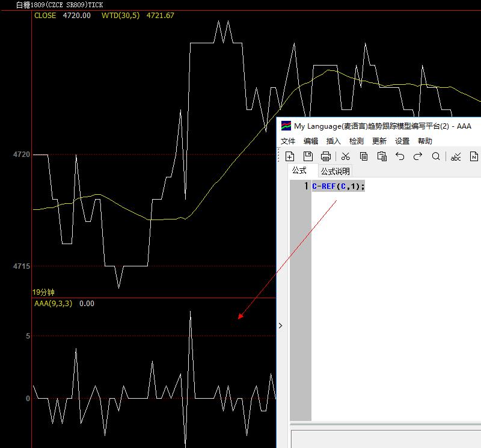Run the abc syntax check icon

tap(456, 156)
